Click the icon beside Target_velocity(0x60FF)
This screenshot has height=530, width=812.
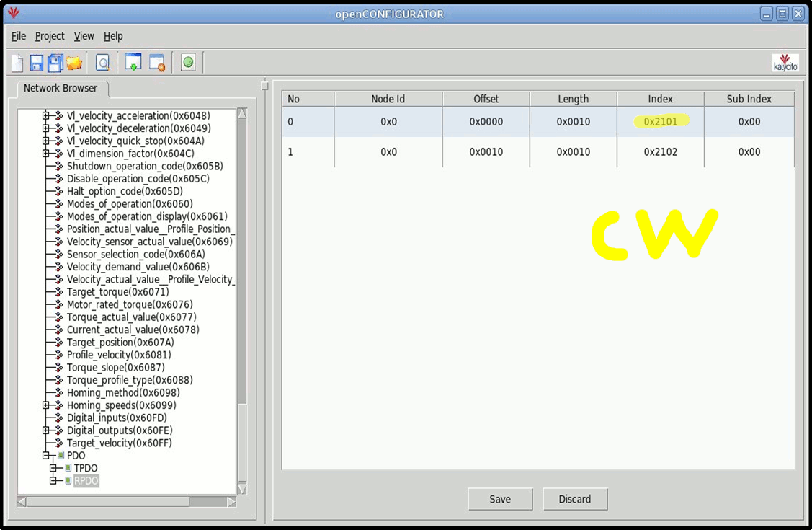pyautogui.click(x=58, y=443)
